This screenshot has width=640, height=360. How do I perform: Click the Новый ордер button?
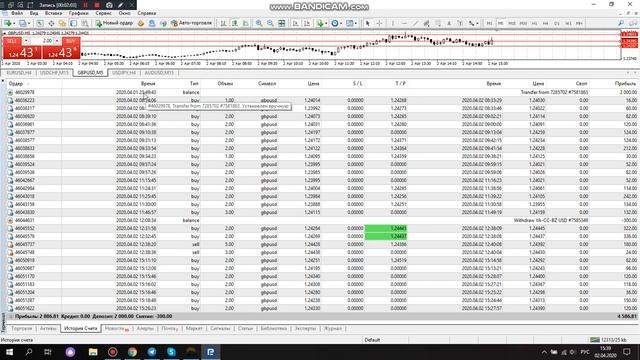point(114,23)
